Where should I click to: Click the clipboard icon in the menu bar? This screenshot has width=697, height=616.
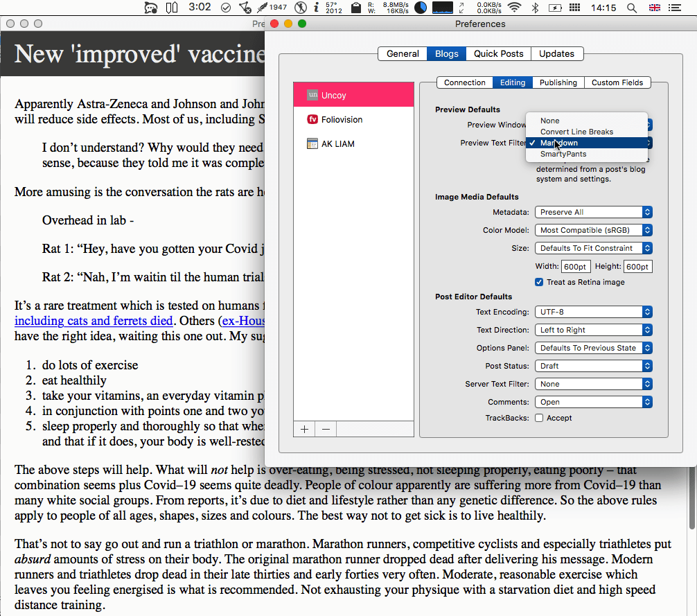(355, 8)
